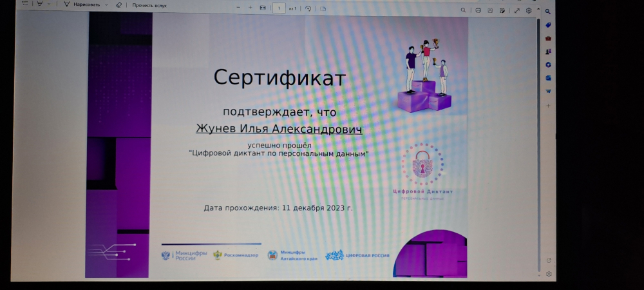The image size is (644, 290).
Task: Click the scrollbar up arrow
Action: click(x=538, y=10)
